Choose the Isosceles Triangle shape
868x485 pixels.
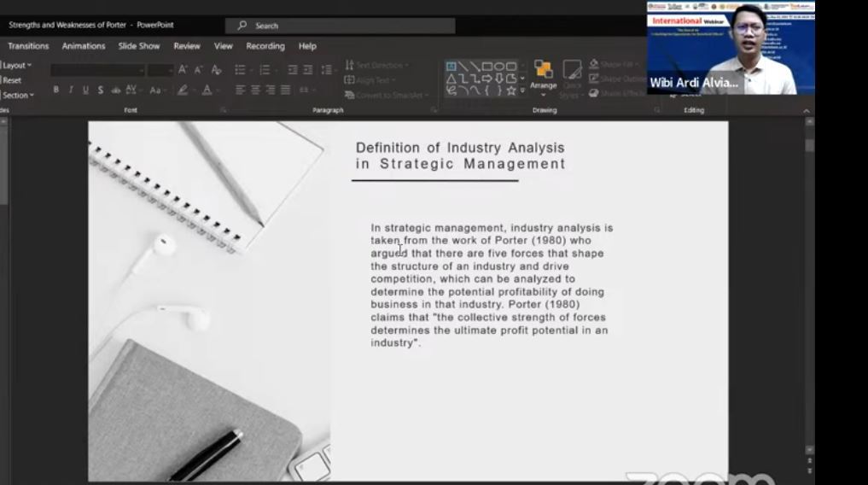point(451,79)
